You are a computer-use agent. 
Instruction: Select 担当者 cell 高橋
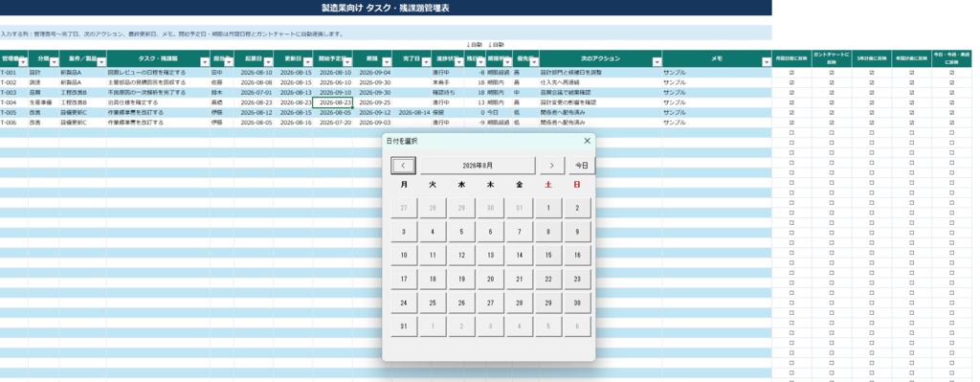point(222,102)
